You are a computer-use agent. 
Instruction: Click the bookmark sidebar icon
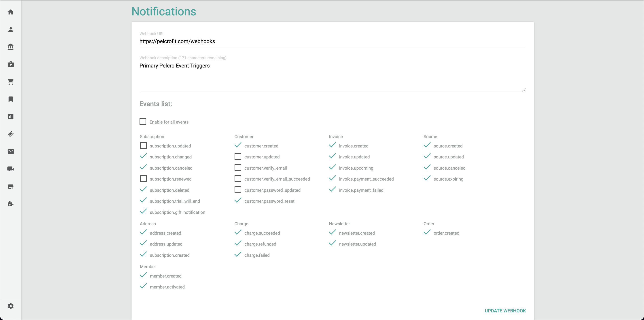click(x=11, y=99)
